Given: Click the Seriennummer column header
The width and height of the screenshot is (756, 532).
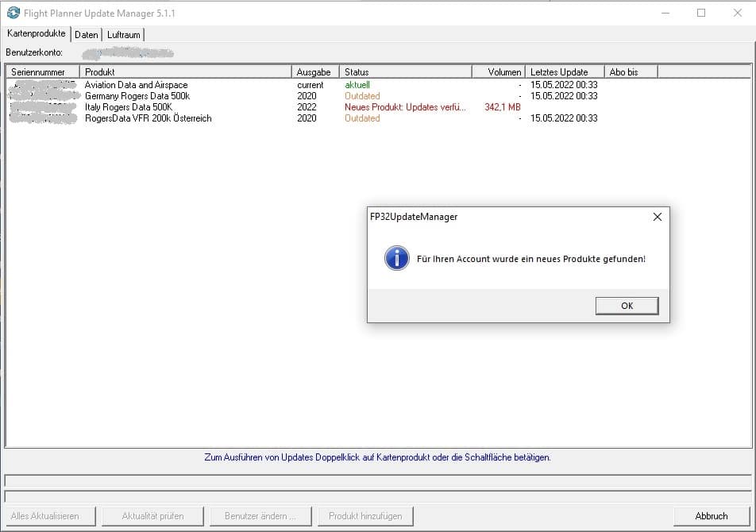Looking at the screenshot, I should pos(42,72).
